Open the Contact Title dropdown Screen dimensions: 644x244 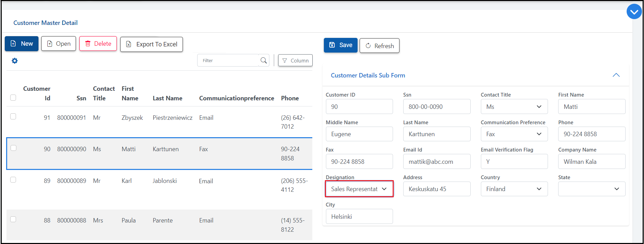click(514, 107)
